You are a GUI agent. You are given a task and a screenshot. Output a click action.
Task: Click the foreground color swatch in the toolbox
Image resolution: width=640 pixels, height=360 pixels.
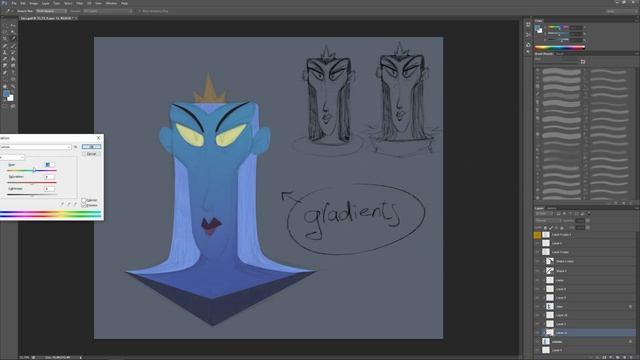pyautogui.click(x=6, y=93)
